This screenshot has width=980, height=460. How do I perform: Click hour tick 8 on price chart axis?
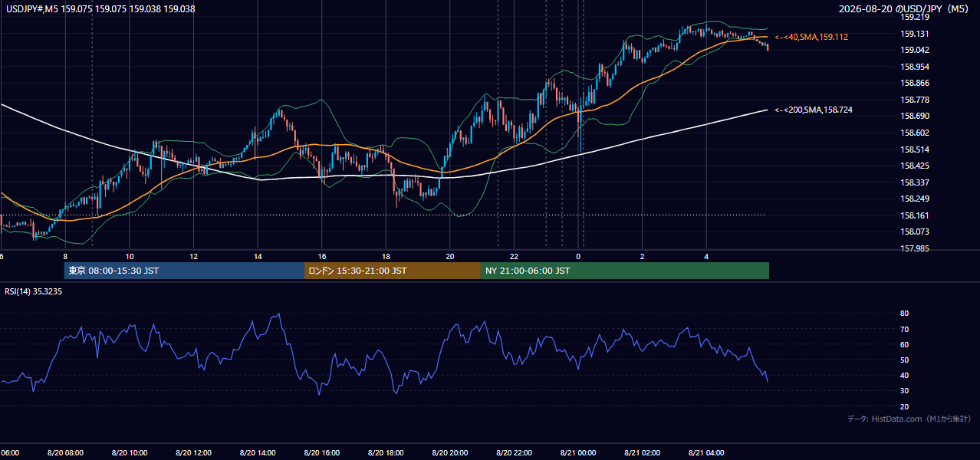[65, 257]
